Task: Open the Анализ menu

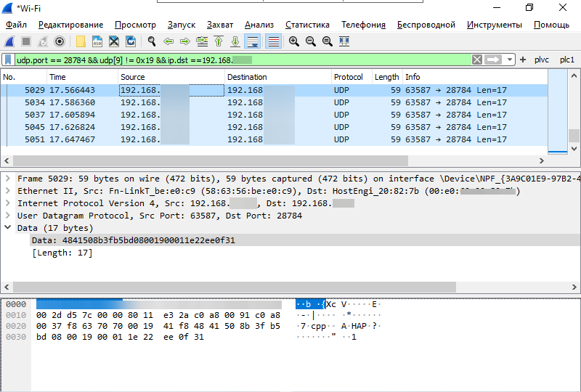Action: pos(259,25)
